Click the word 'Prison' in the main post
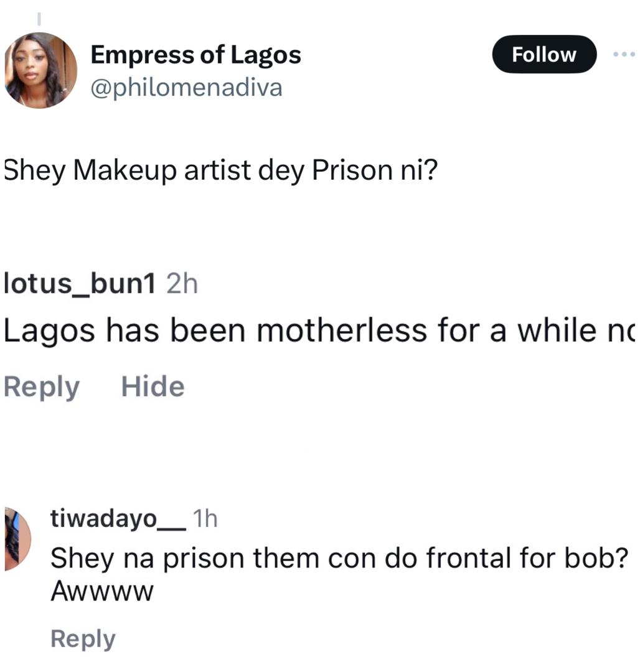The height and width of the screenshot is (672, 640). click(351, 170)
